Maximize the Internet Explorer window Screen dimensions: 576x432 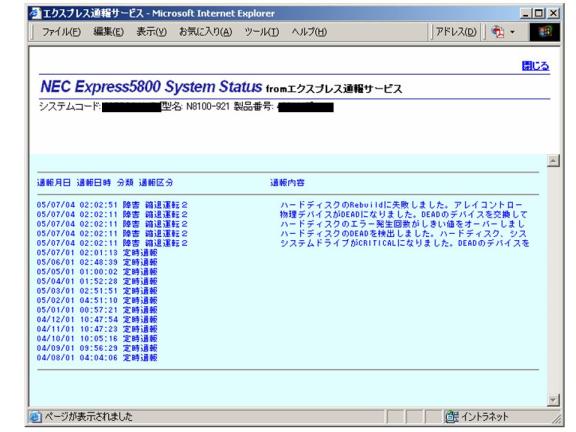[539, 14]
